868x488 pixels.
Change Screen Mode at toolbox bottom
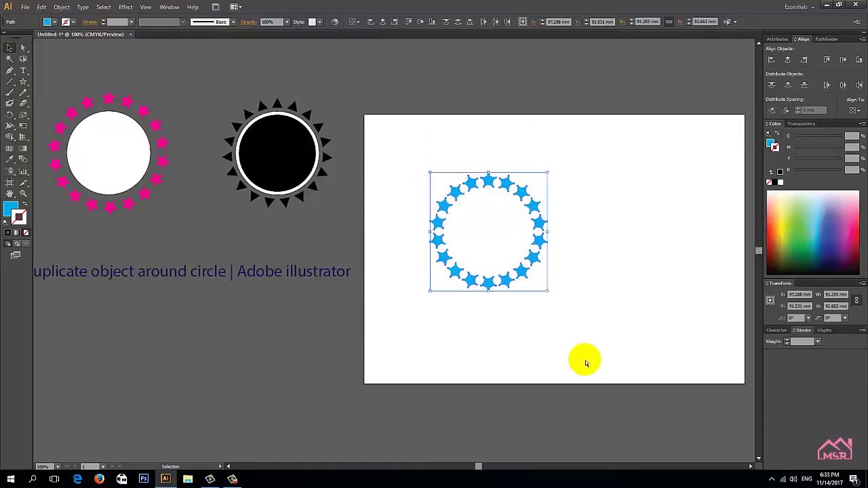click(16, 255)
